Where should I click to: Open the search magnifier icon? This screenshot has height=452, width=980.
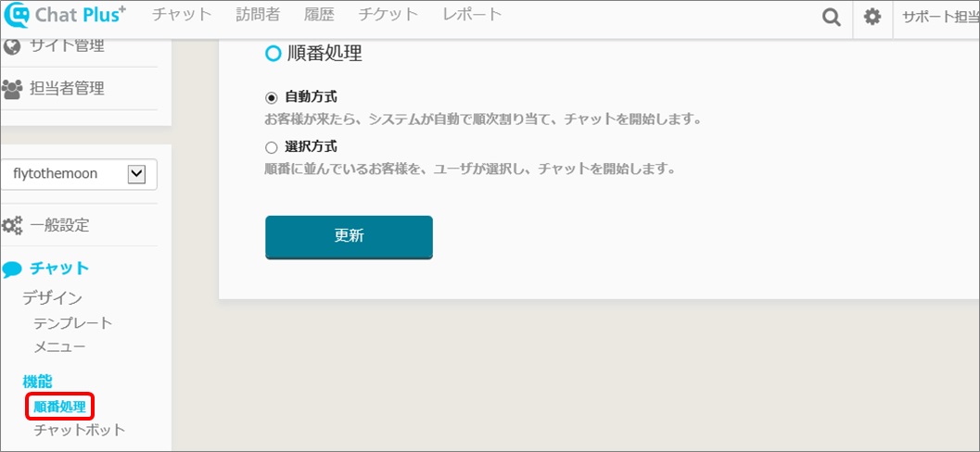coord(832,17)
